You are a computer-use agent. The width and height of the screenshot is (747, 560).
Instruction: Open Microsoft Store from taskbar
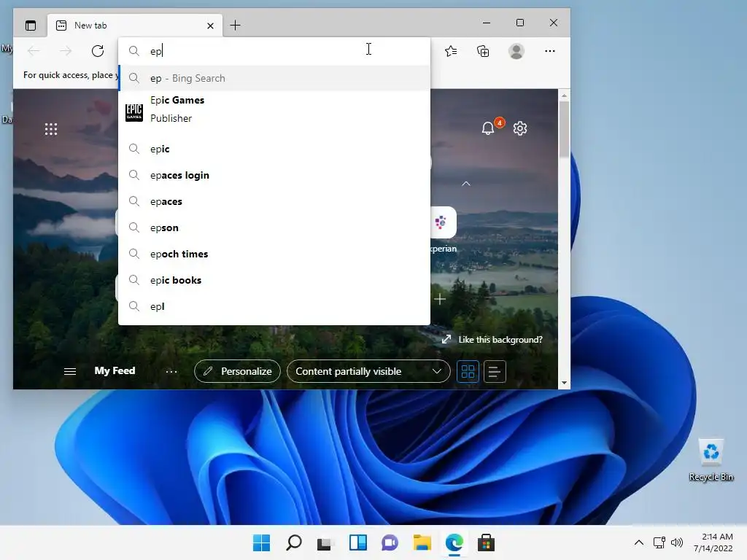(486, 542)
